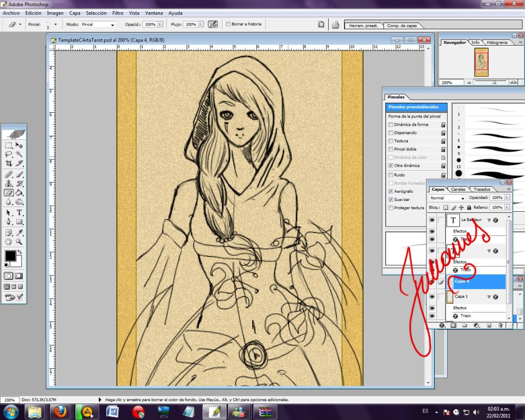Select the Healing Brush tool
Screen dimensions: 525x420
(x=9, y=174)
